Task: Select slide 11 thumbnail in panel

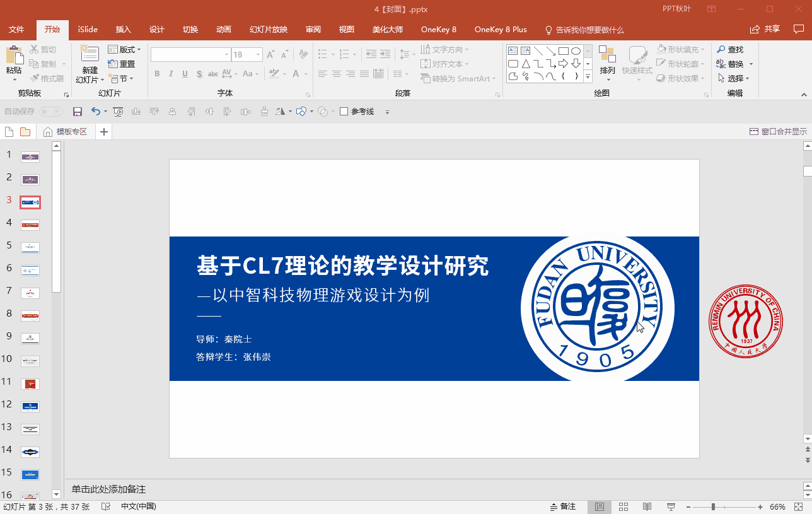Action: [x=30, y=383]
